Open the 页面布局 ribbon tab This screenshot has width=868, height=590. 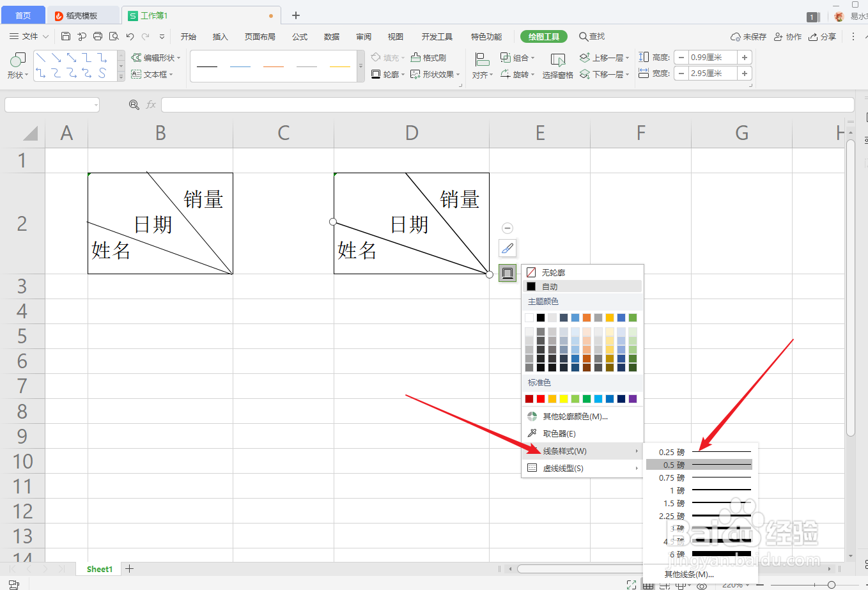(x=260, y=36)
